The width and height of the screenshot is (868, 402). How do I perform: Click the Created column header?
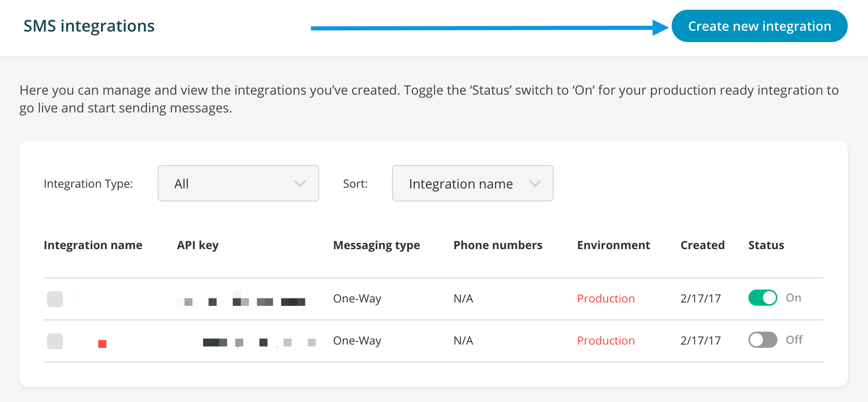[702, 245]
